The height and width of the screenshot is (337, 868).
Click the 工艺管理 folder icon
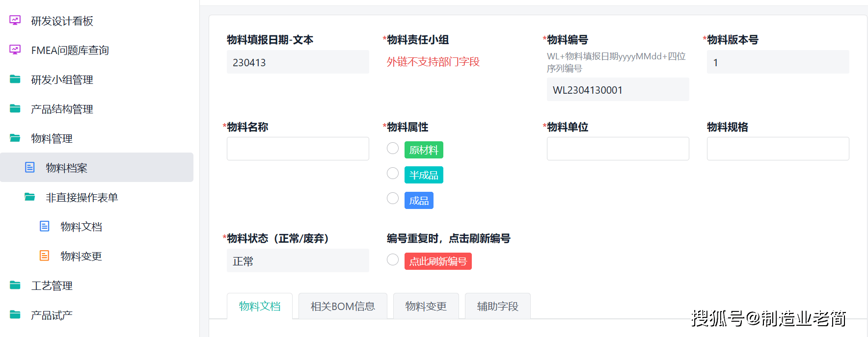click(x=15, y=285)
